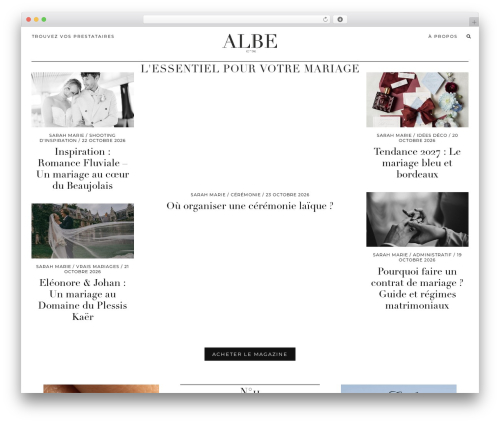Open Trouvez vos prestataires menu
Viewport: 500px width, 423px height.
click(73, 36)
